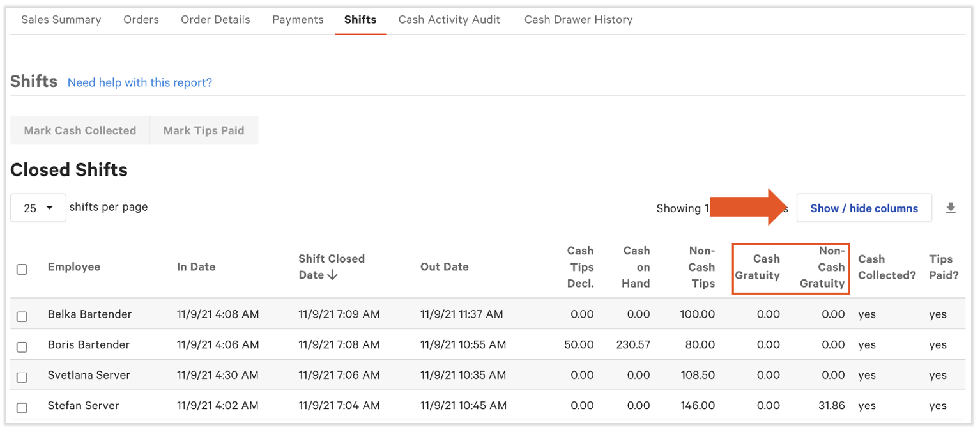
Task: Go to the Order Details tab
Action: 215,20
